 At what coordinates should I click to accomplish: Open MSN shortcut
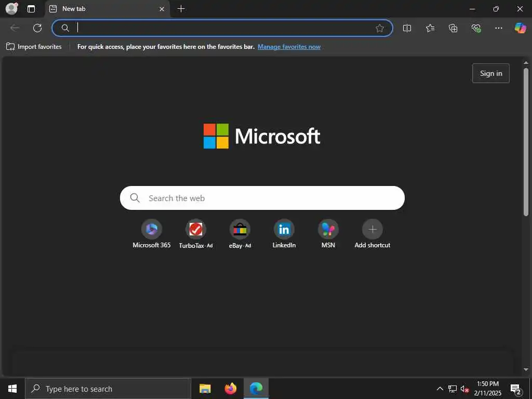point(328,234)
